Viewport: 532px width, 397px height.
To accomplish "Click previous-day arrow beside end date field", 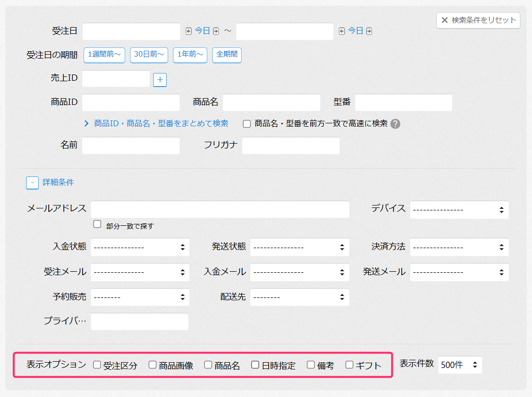I will (x=342, y=31).
